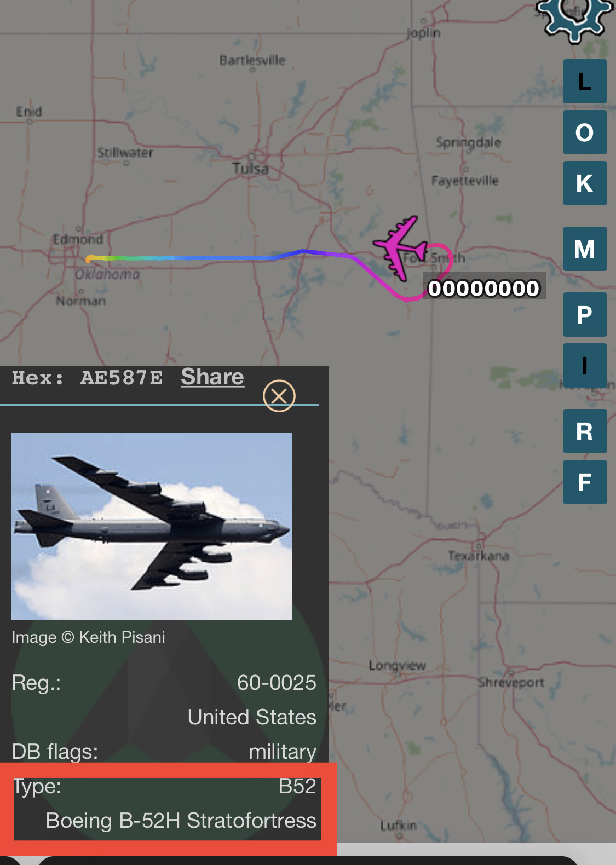Click the I map button
The height and width of the screenshot is (865, 616).
tap(585, 366)
